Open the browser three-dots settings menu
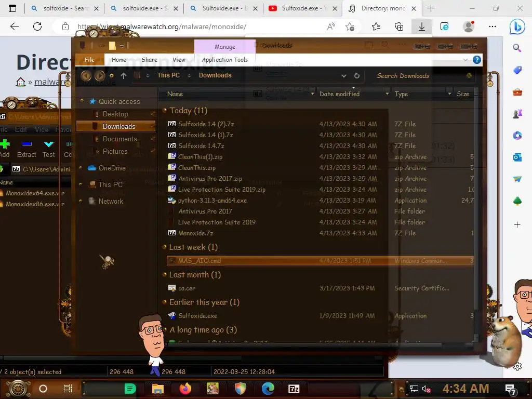 pyautogui.click(x=493, y=26)
